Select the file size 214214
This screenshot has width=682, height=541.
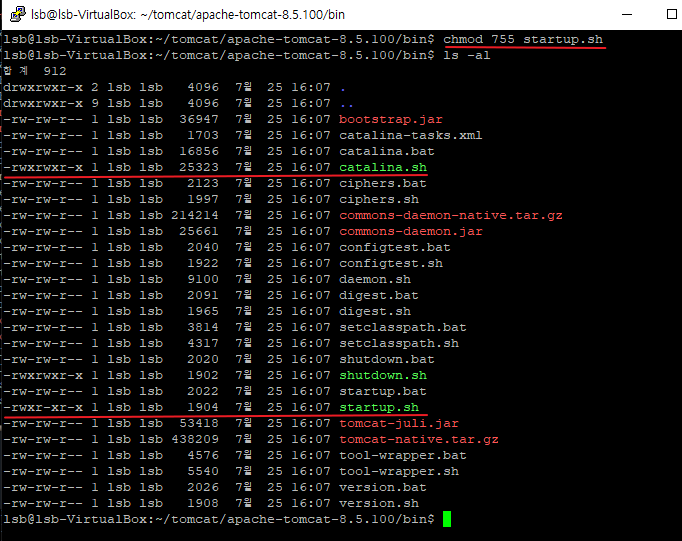point(194,215)
